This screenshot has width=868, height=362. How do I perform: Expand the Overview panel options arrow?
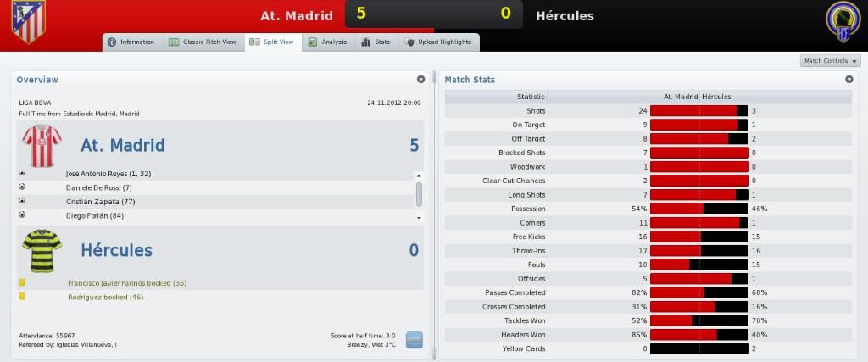click(x=420, y=80)
